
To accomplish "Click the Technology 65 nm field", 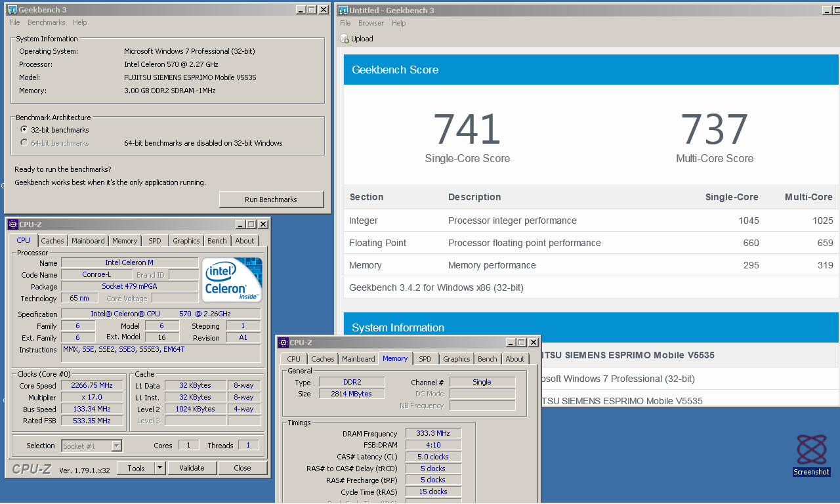I will click(79, 299).
